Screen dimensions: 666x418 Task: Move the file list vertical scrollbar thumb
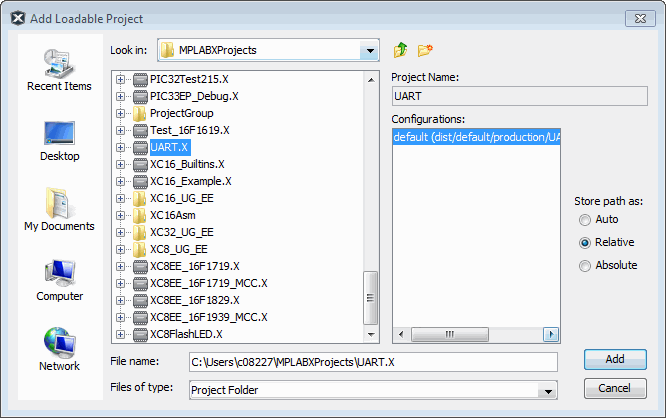tap(371, 298)
